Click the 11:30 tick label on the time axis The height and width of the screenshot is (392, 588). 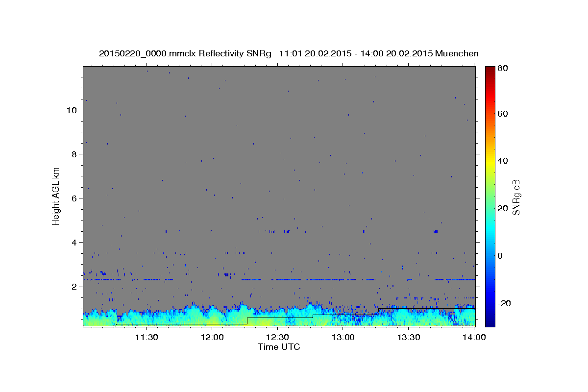(146, 337)
